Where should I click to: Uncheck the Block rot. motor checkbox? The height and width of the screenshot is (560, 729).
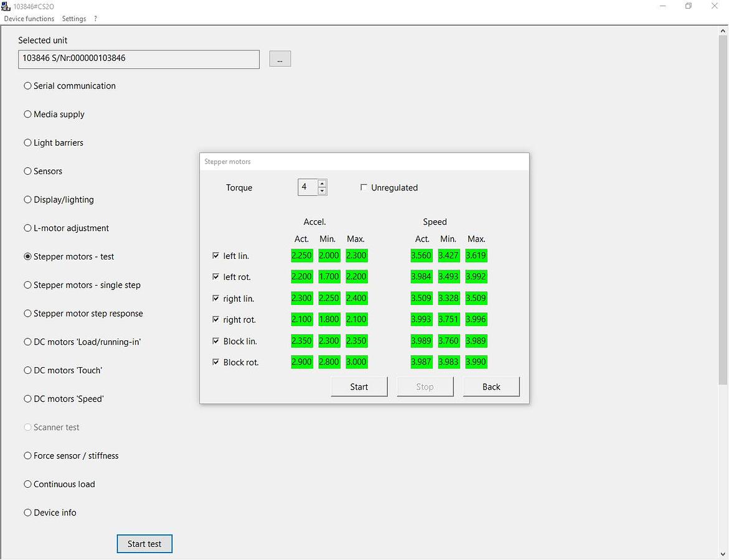pyautogui.click(x=216, y=362)
